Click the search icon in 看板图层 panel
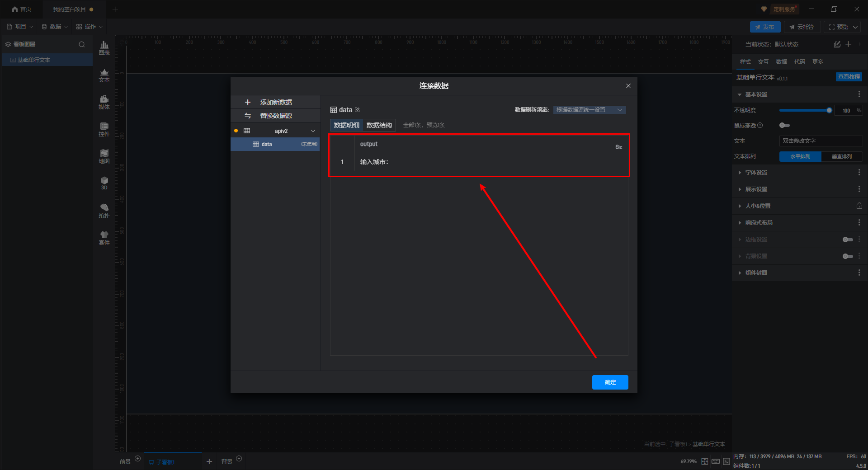Image resolution: width=868 pixels, height=470 pixels. pyautogui.click(x=82, y=44)
